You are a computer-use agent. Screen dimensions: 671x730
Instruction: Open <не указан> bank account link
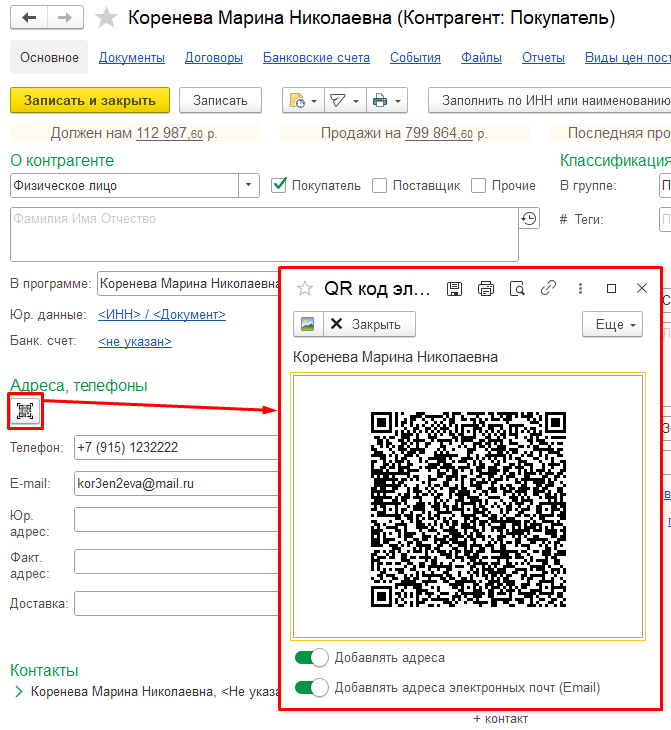click(135, 342)
